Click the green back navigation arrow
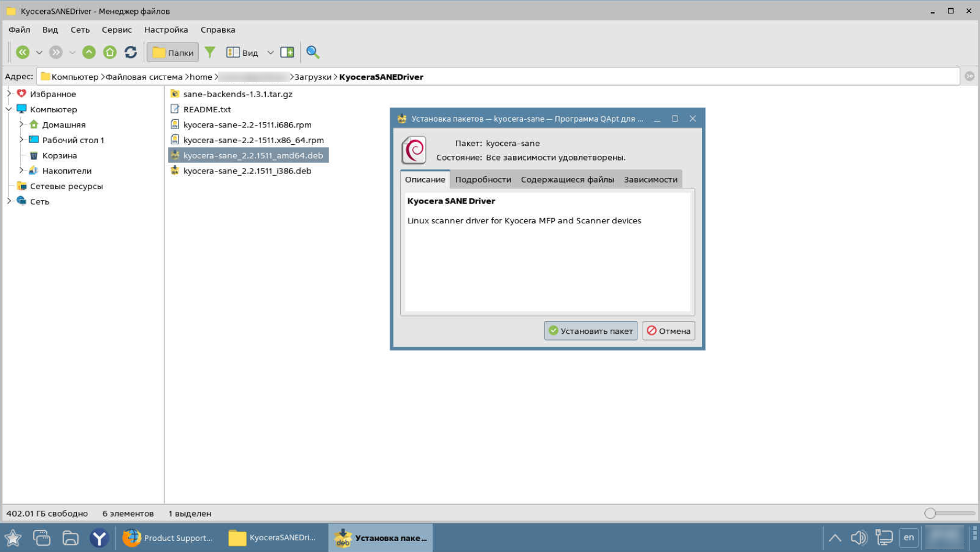Screen dimensions: 980x552 (23, 52)
